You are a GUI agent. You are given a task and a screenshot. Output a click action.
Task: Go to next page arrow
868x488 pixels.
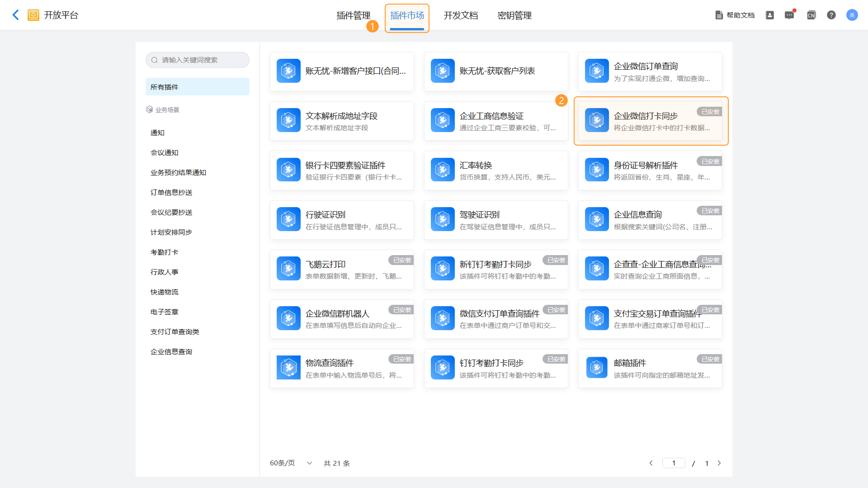coord(719,463)
